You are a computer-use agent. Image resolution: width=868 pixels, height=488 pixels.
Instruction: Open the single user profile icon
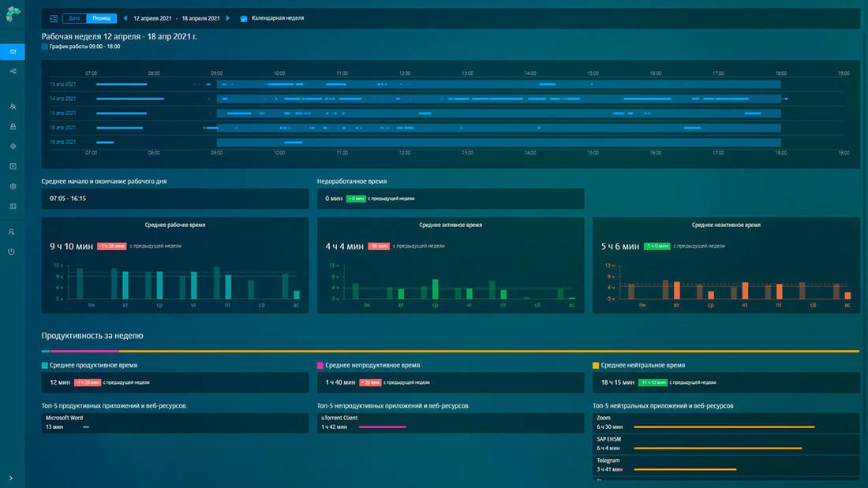12,232
